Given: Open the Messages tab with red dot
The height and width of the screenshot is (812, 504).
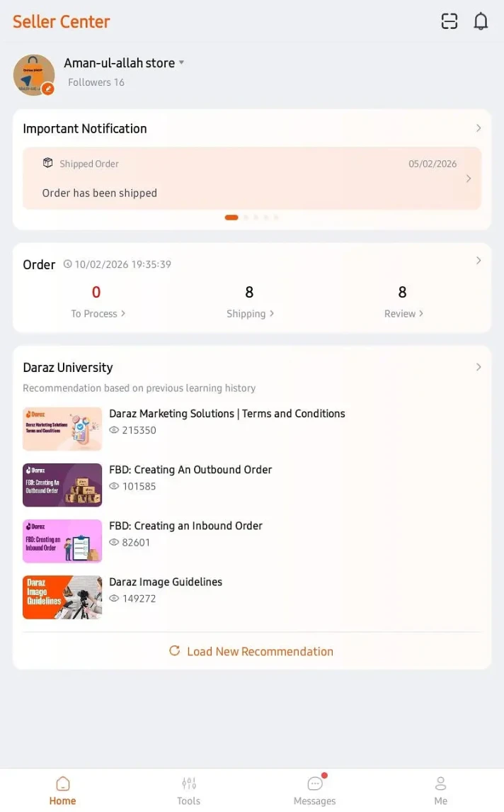Looking at the screenshot, I should coord(314,790).
